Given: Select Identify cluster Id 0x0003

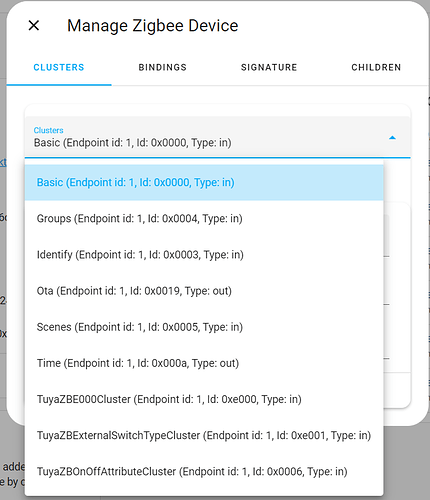Looking at the screenshot, I should click(x=204, y=255).
